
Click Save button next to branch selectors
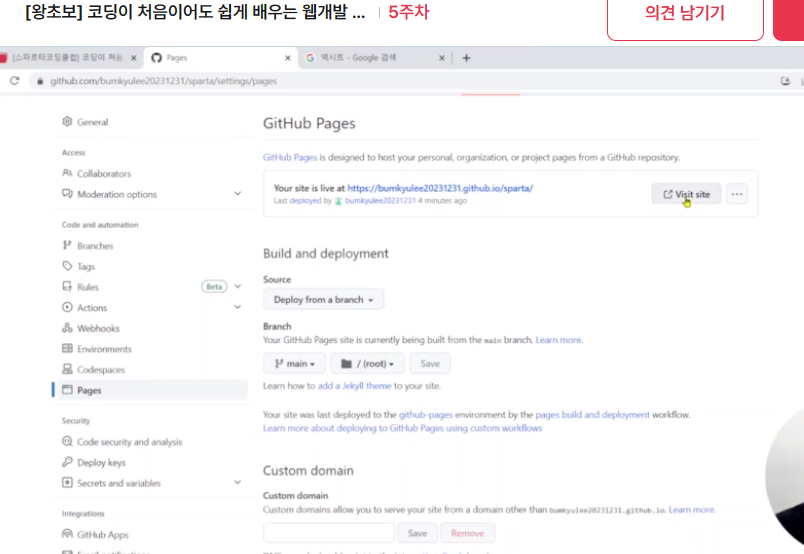point(430,363)
